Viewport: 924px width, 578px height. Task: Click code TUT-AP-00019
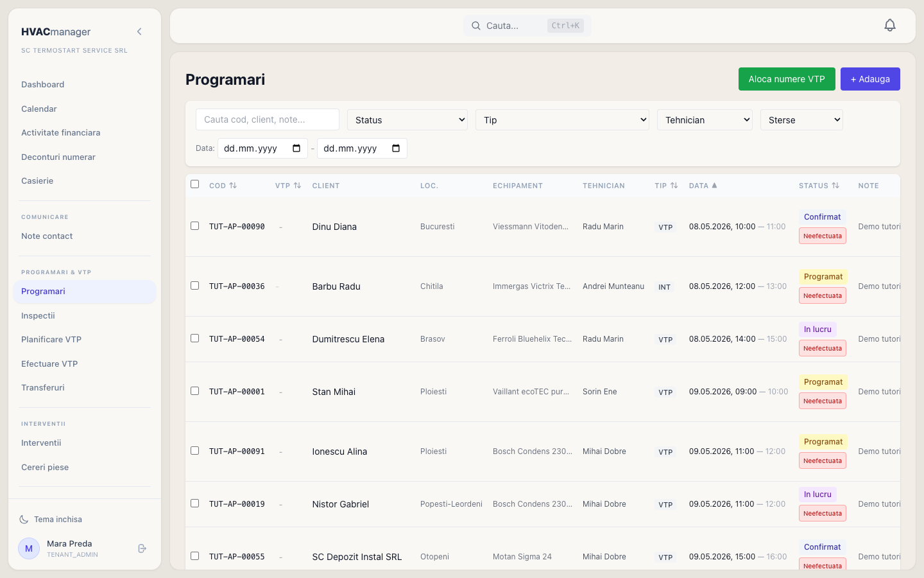(237, 504)
